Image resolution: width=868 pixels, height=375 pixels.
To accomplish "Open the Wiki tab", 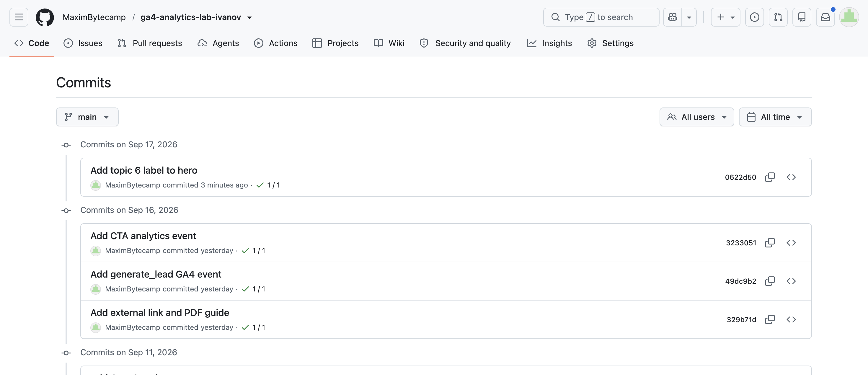I will pos(389,43).
